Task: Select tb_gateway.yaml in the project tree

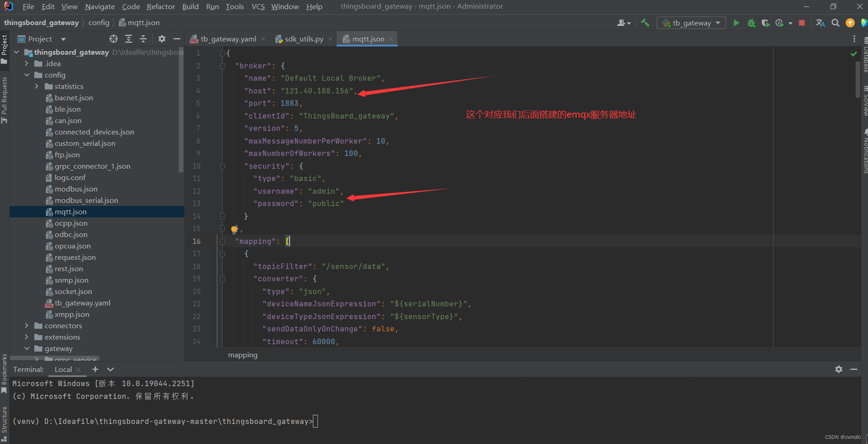Action: (x=82, y=303)
